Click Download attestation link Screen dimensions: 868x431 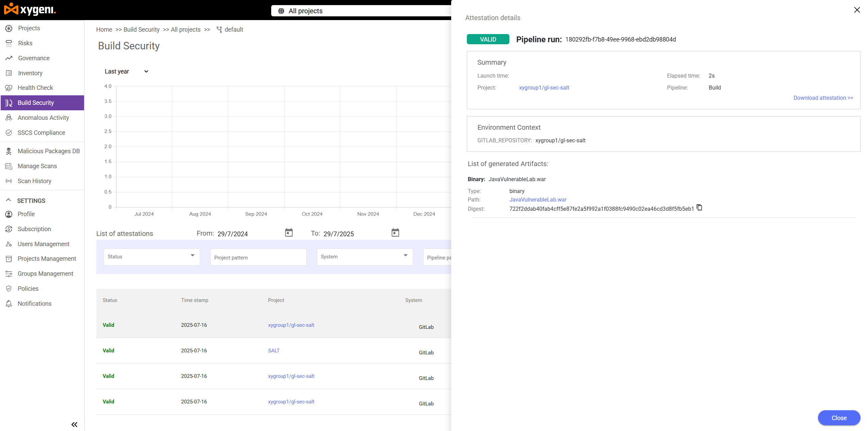coord(823,98)
